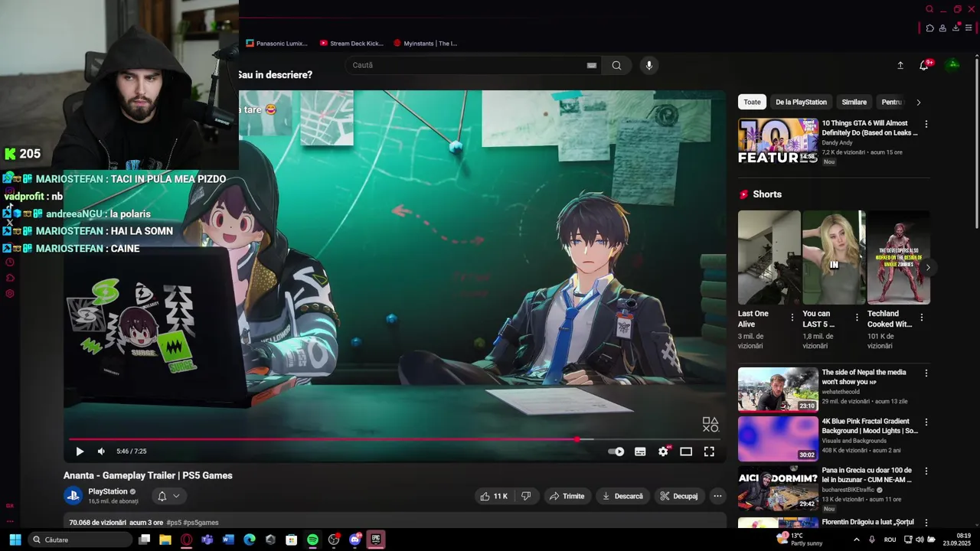Open the Pana in Grecia video title
This screenshot has height=551, width=980.
coord(867,474)
